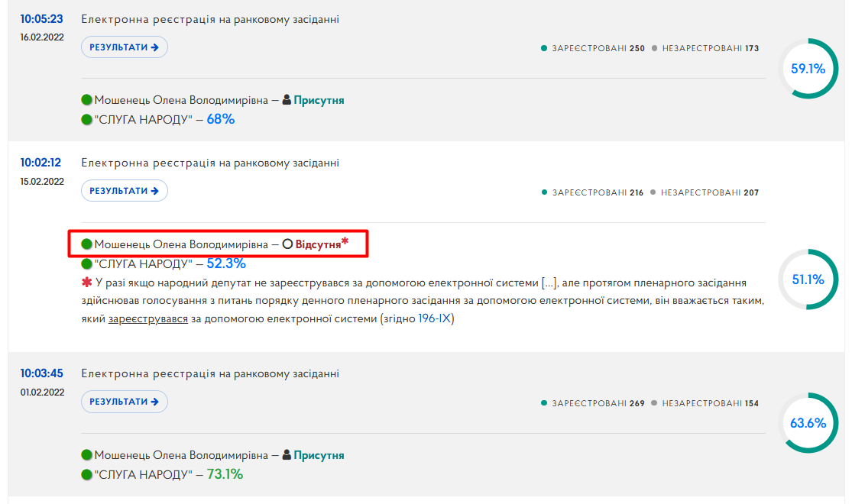The image size is (852, 504).
Task: Click the 51.1% circular progress indicator
Action: coord(808,279)
